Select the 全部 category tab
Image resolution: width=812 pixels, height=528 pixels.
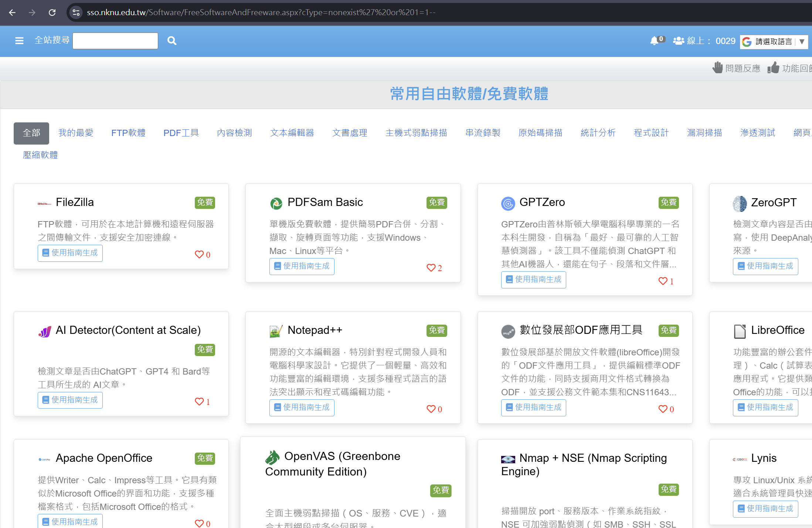click(31, 133)
